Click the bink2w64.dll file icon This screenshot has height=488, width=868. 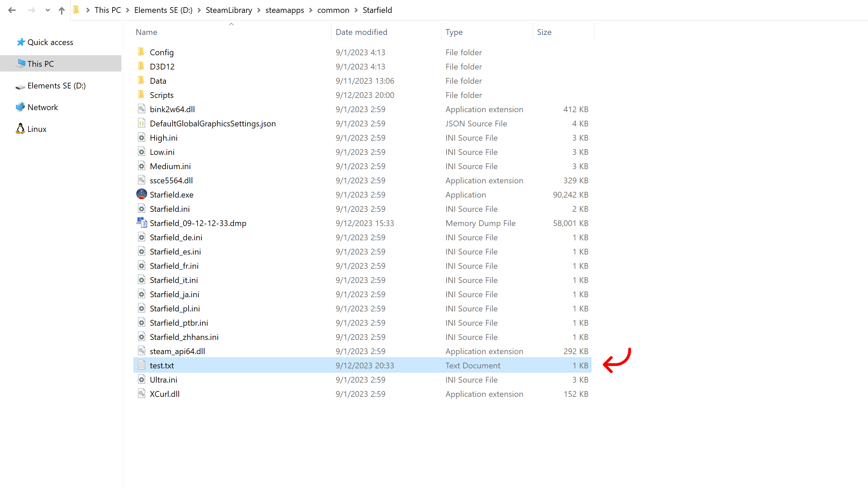click(141, 109)
